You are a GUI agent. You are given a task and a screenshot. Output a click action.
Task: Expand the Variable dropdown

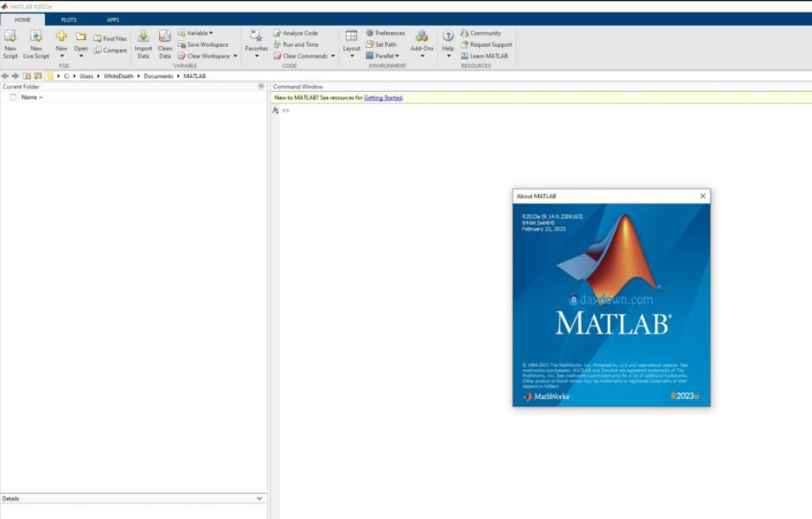(196, 33)
